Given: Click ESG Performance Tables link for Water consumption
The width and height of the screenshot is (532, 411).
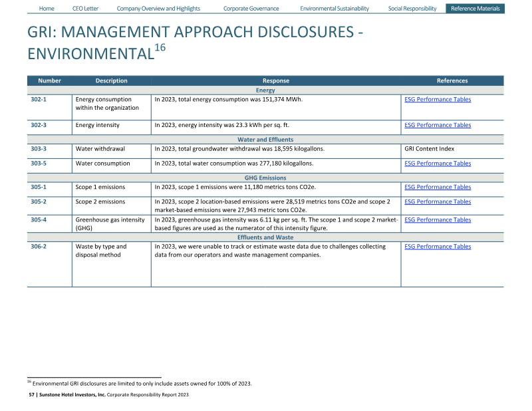Looking at the screenshot, I should [437, 163].
